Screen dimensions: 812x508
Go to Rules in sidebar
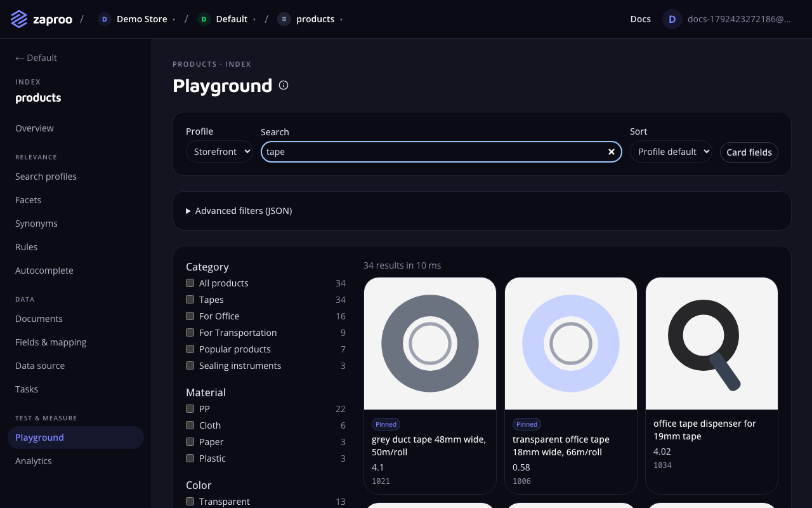(x=26, y=247)
